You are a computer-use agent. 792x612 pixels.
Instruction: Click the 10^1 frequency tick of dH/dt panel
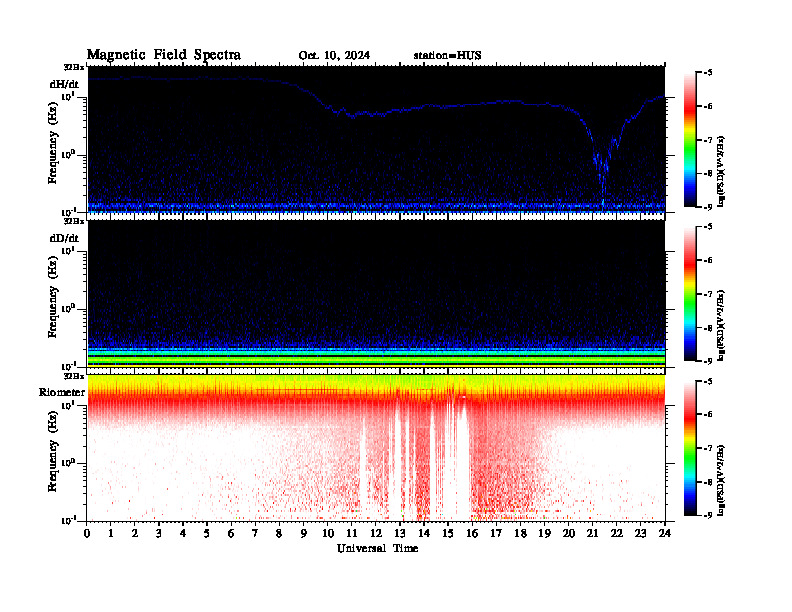click(68, 96)
